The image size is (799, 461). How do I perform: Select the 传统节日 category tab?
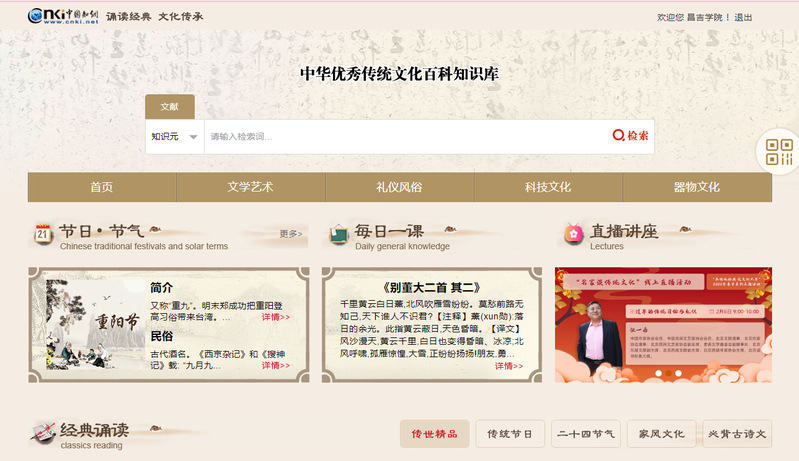coord(510,434)
